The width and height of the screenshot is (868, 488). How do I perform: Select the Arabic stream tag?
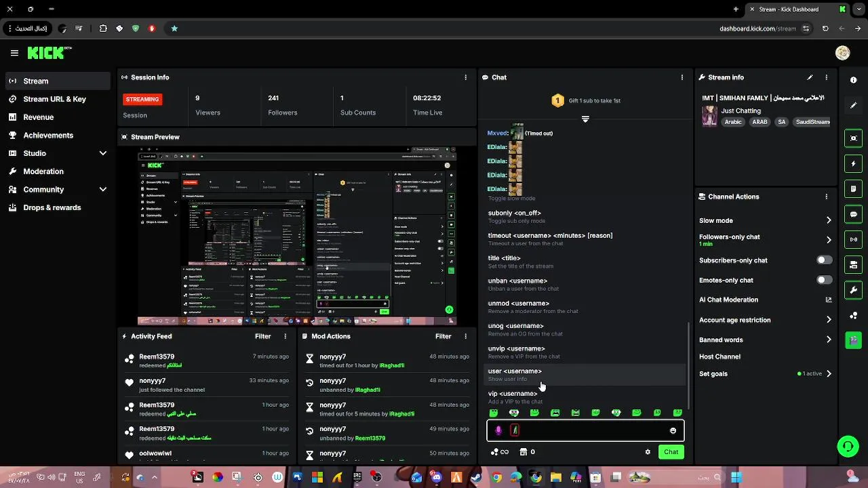pos(733,122)
